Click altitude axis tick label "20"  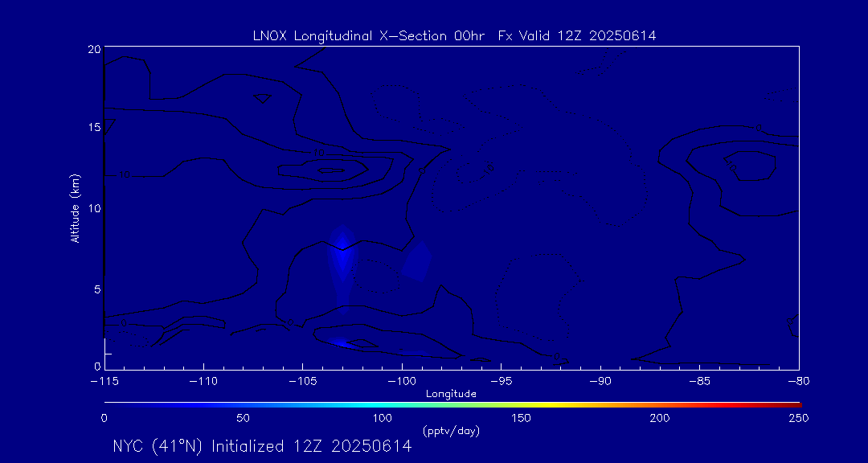(94, 48)
